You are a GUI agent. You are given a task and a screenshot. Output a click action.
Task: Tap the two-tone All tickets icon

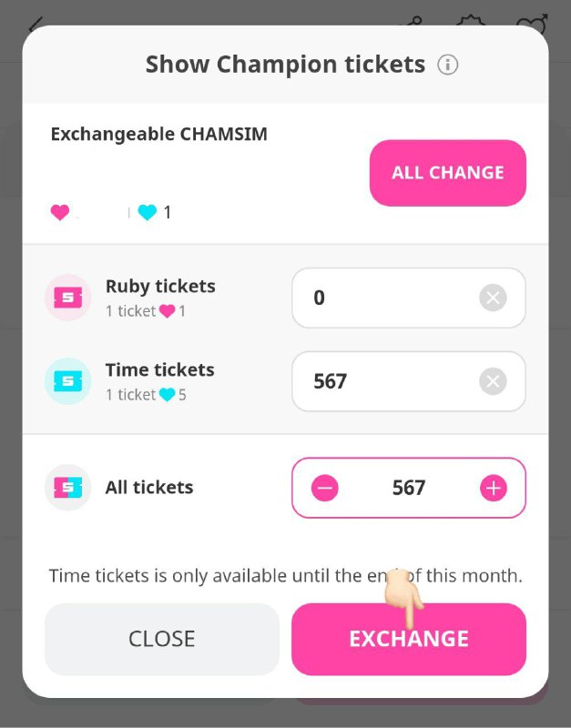[x=67, y=488]
